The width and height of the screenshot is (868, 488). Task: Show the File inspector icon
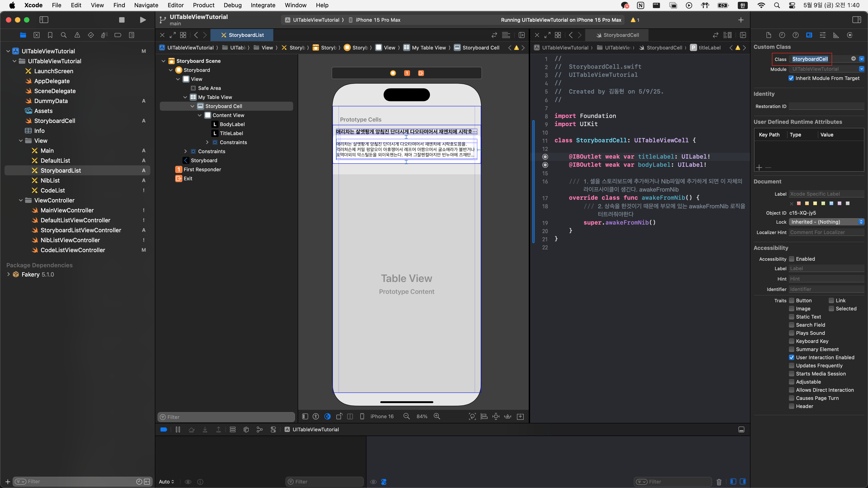769,35
